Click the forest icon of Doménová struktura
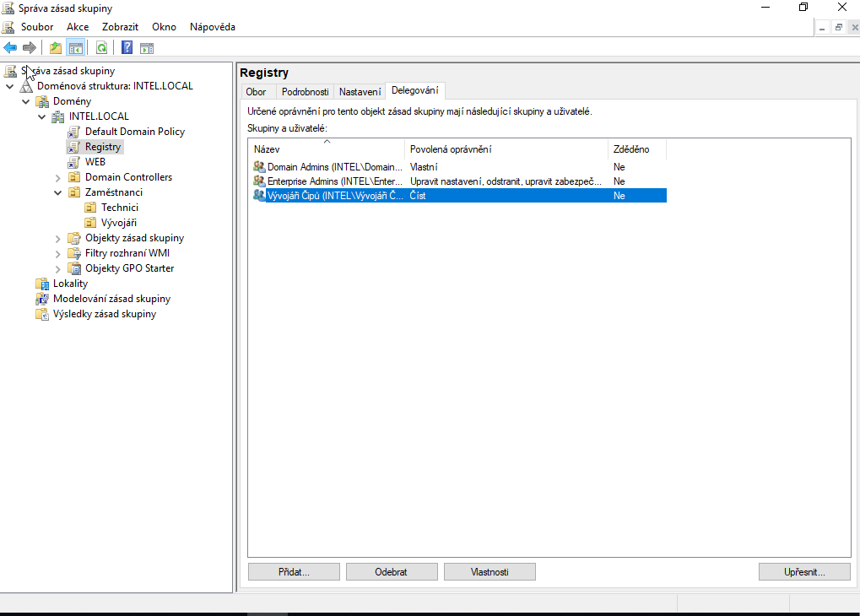The width and height of the screenshot is (860, 616). [26, 86]
